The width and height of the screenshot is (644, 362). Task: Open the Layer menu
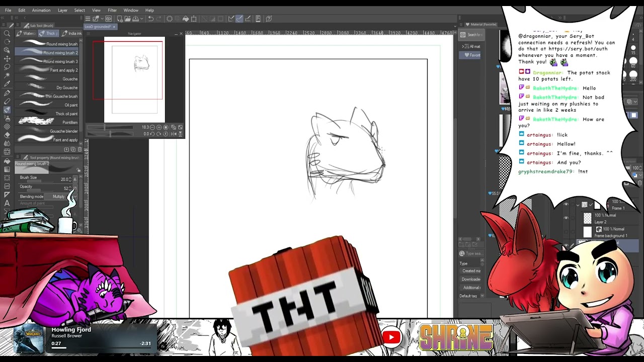pos(62,10)
